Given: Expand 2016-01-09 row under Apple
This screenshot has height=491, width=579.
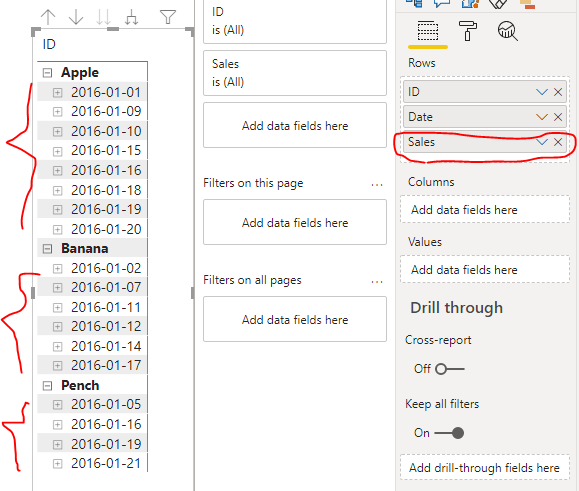Looking at the screenshot, I should 58,111.
